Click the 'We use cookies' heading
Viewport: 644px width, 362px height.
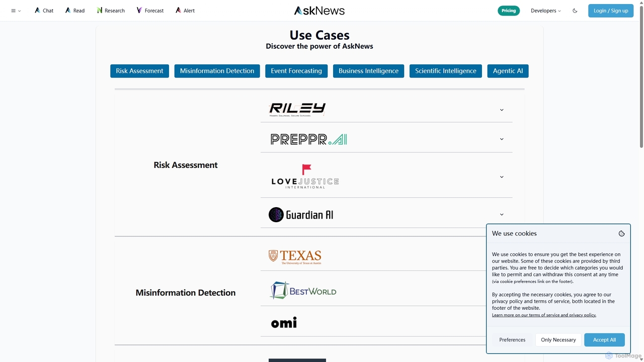tap(514, 233)
